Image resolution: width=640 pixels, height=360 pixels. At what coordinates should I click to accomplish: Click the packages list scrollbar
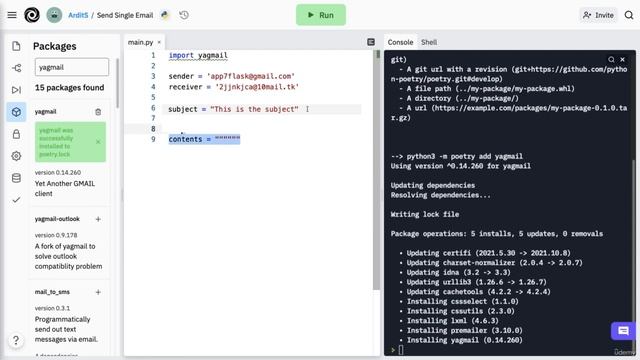click(x=117, y=84)
